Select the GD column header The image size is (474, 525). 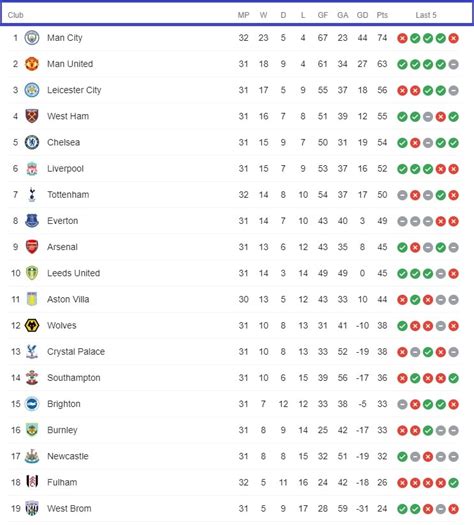click(362, 15)
